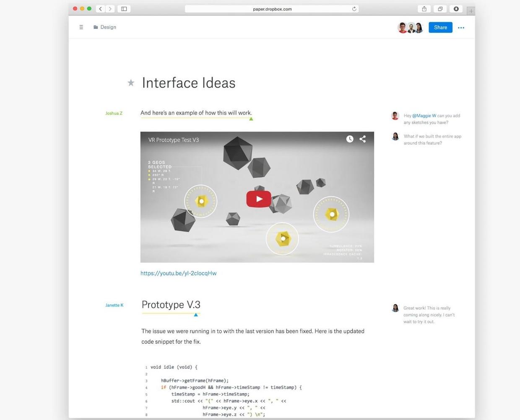Open the Design folder breadcrumb
Viewport: 520px width, 420px height.
(x=105, y=27)
